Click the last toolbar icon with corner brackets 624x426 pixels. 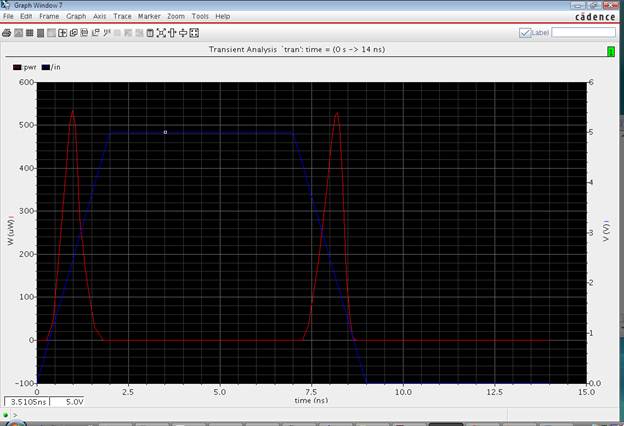pos(194,33)
